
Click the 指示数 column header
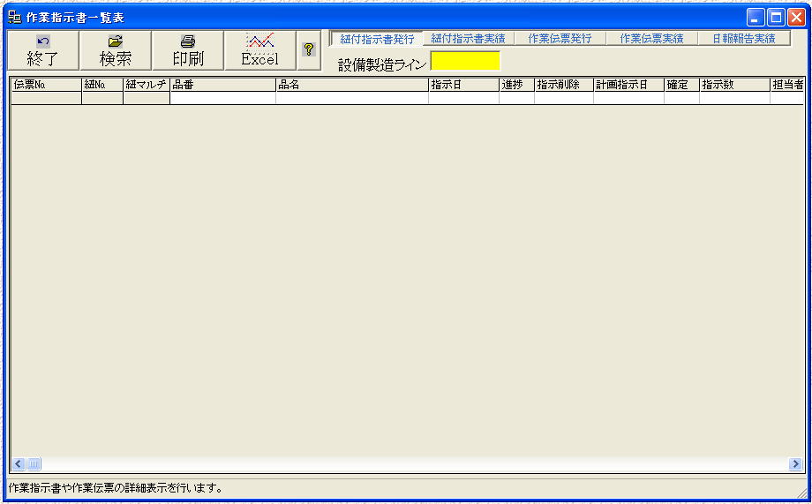(x=734, y=85)
